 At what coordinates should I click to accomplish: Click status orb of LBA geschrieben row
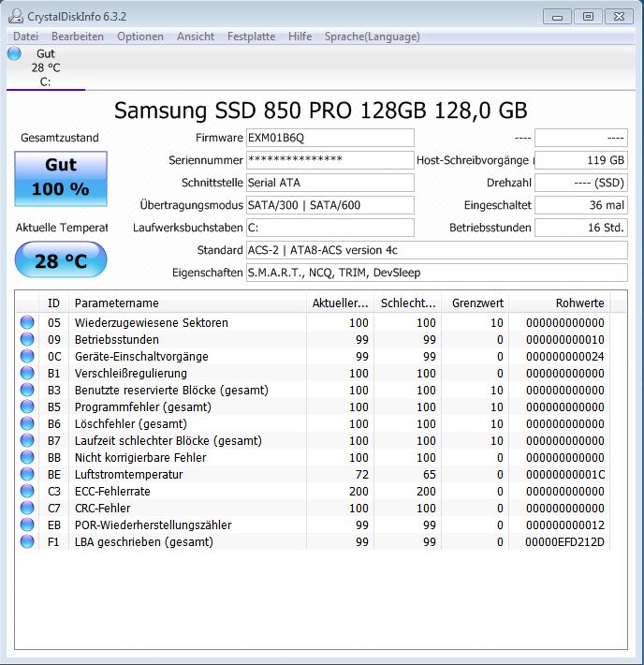27,541
